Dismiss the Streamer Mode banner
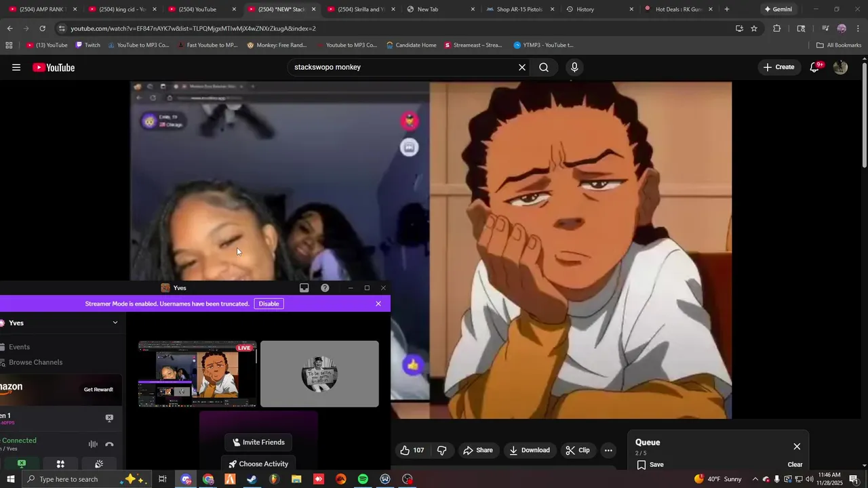This screenshot has width=868, height=488. click(378, 304)
